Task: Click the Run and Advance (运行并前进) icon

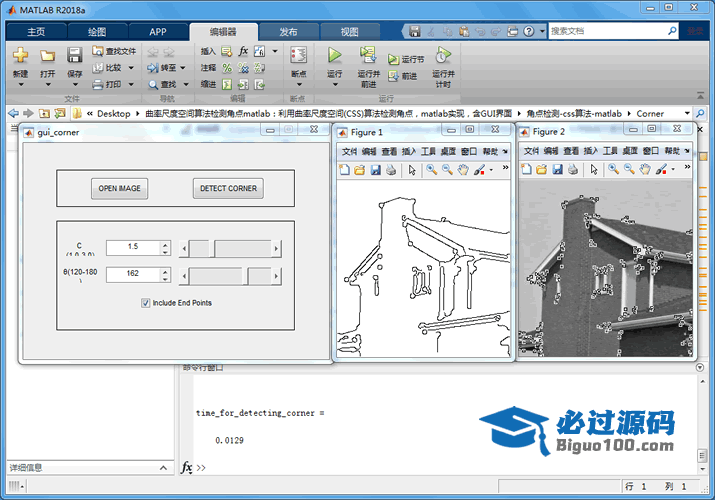Action: point(368,55)
